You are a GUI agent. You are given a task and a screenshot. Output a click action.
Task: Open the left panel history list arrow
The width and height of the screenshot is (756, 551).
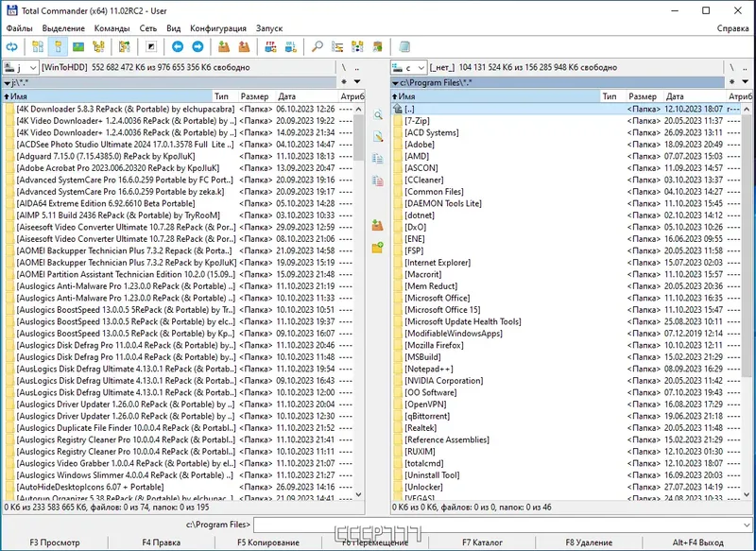click(357, 82)
